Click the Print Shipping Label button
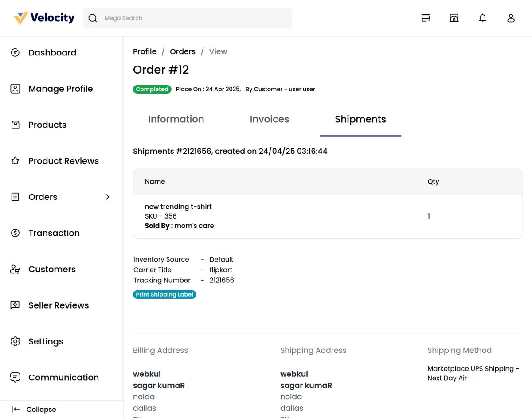This screenshot has height=418, width=532. click(164, 294)
